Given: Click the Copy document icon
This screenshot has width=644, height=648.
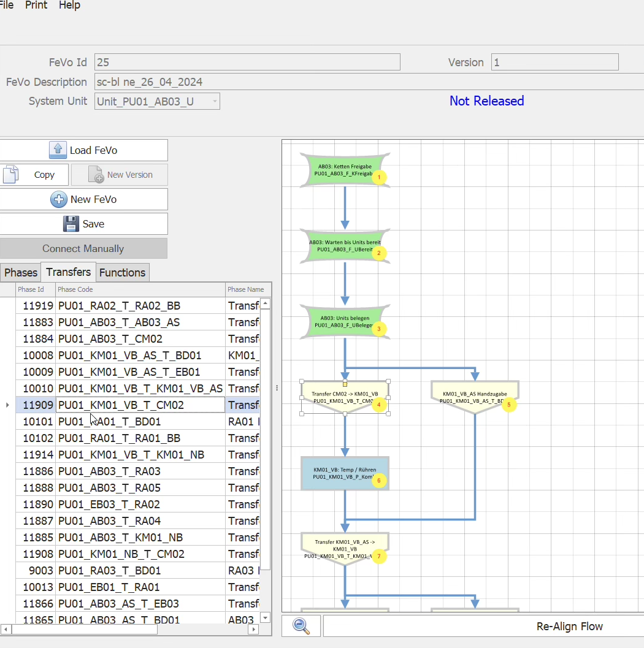Looking at the screenshot, I should pyautogui.click(x=11, y=174).
